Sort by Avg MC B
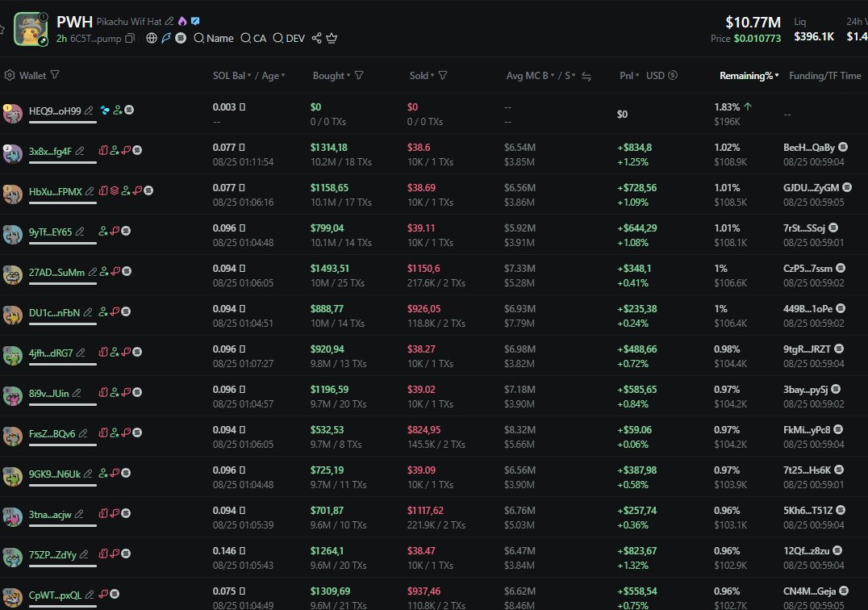This screenshot has width=868, height=610. pyautogui.click(x=530, y=75)
